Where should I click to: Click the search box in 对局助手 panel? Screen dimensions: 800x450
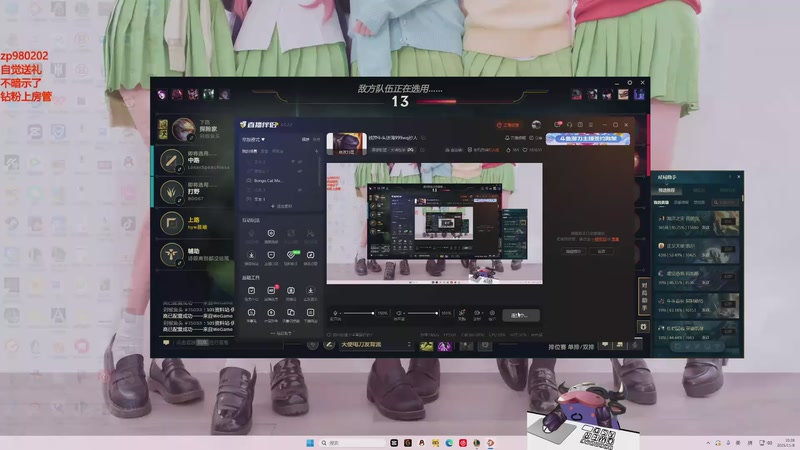(x=726, y=203)
